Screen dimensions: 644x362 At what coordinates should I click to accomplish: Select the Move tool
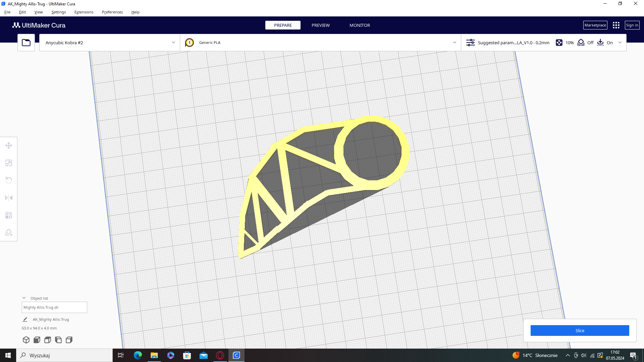click(x=8, y=145)
